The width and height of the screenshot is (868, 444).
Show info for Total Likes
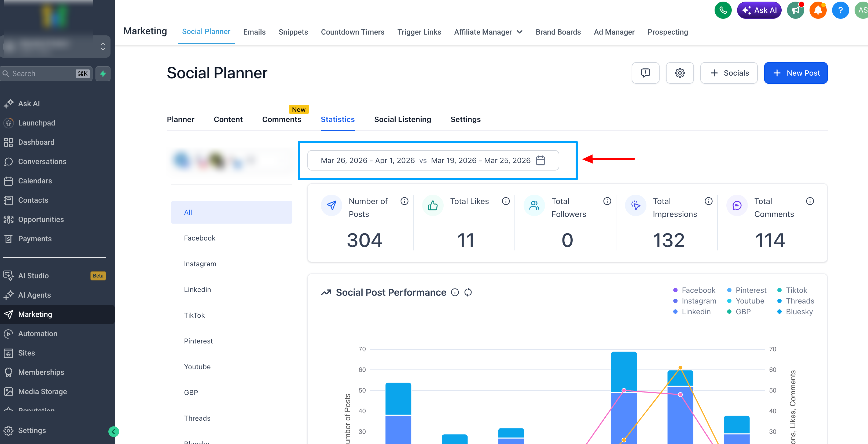pos(505,201)
